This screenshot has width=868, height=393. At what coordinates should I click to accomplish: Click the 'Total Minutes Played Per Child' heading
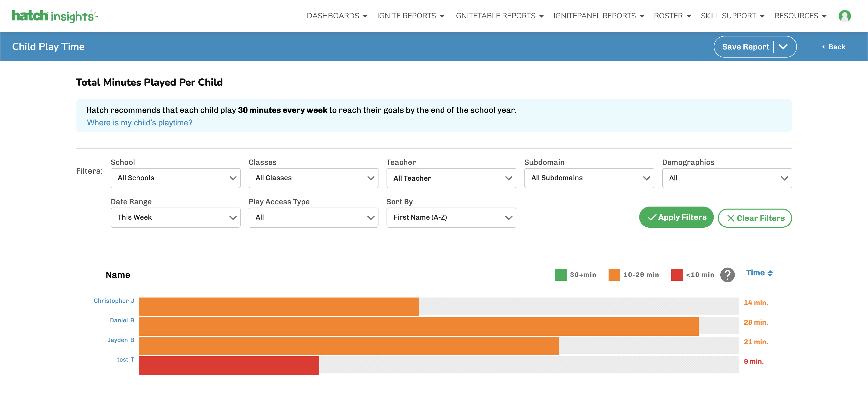149,82
